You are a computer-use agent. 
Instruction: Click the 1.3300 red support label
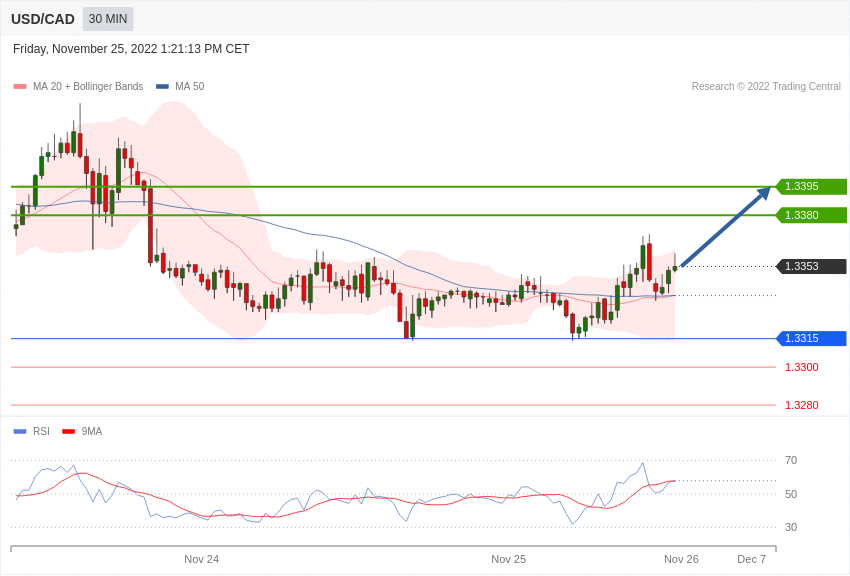(x=802, y=367)
